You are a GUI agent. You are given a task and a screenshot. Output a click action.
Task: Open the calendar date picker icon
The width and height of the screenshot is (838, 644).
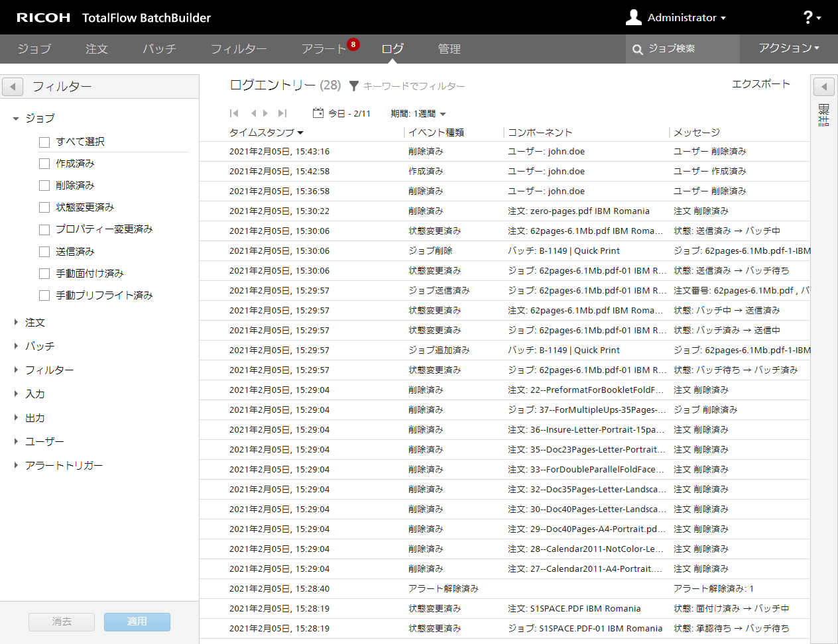click(318, 113)
